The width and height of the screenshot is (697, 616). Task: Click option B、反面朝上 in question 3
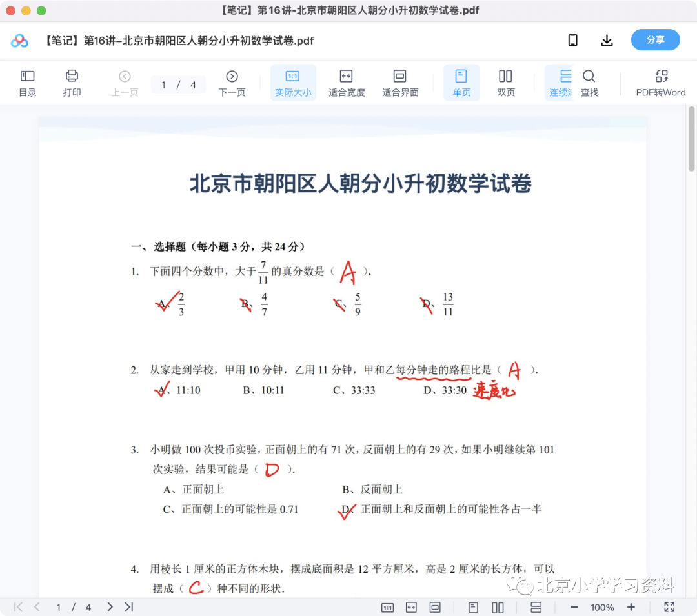click(372, 490)
